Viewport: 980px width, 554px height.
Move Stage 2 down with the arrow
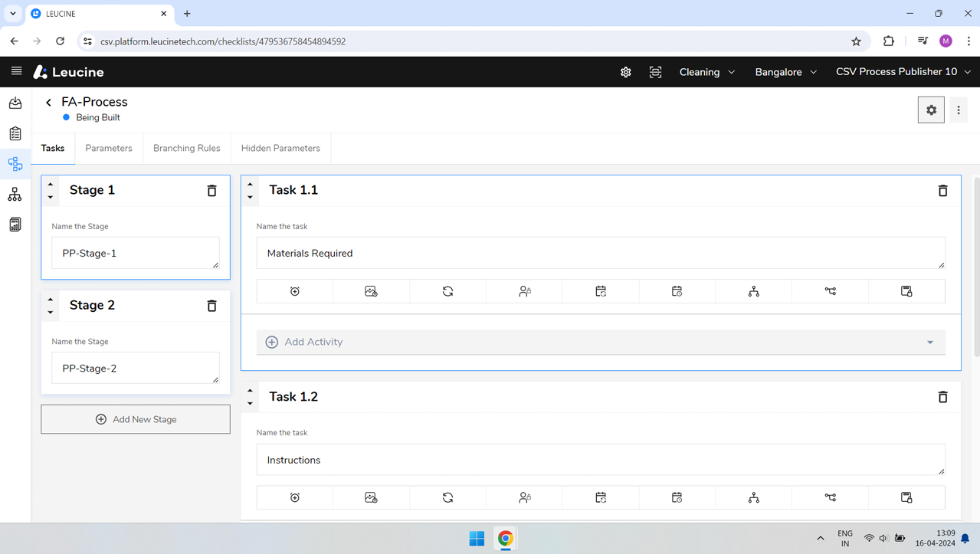51,313
